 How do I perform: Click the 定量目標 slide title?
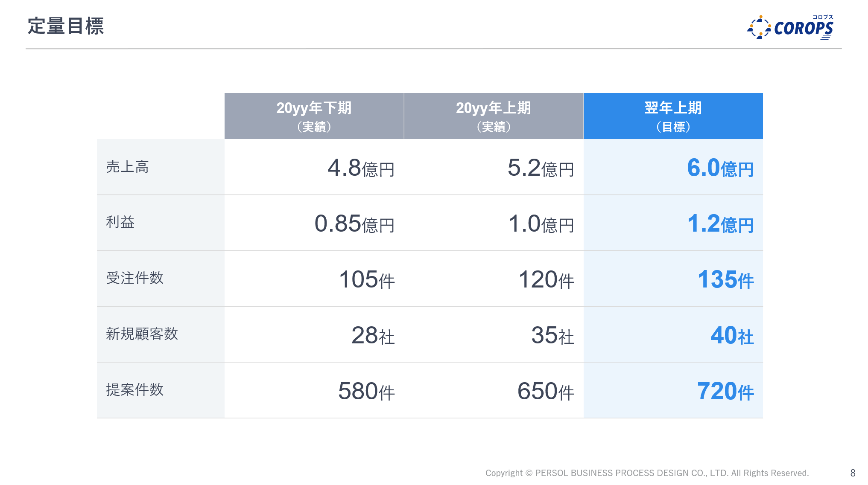click(x=65, y=26)
